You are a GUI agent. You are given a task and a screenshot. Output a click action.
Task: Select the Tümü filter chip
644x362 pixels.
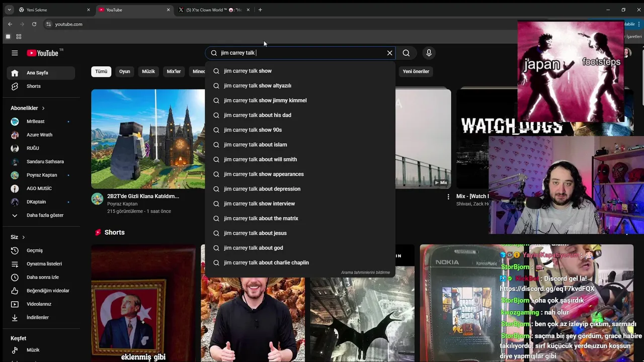pos(101,71)
